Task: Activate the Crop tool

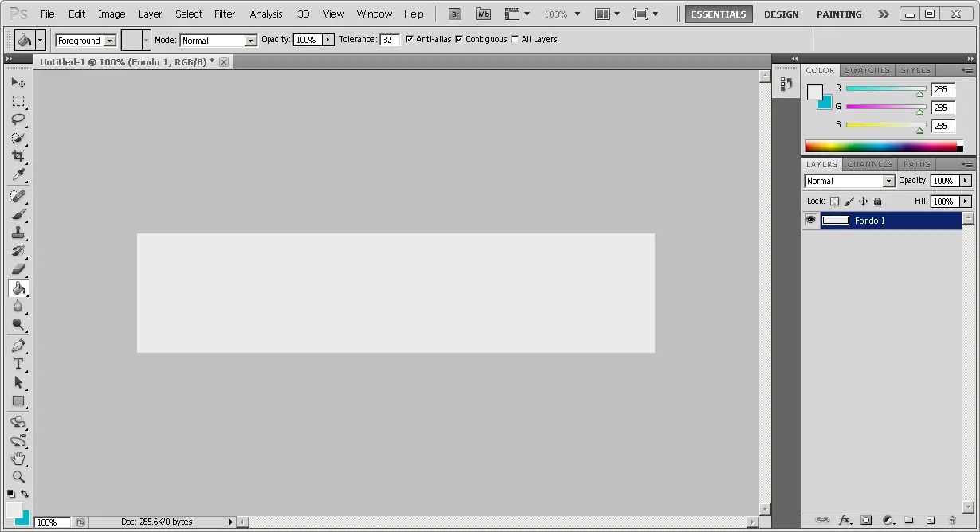Action: click(x=18, y=156)
